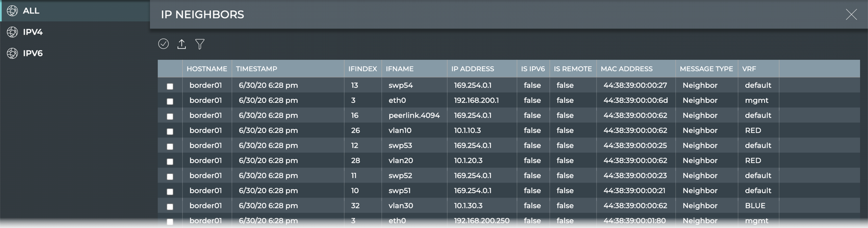Check the swp54 row checkbox

click(170, 86)
